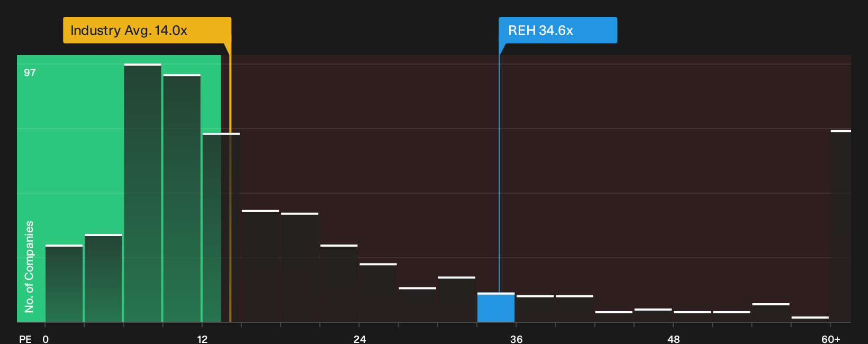Click the histogram bar just left of PE 24
This screenshot has height=344, width=868.
[x=339, y=284]
